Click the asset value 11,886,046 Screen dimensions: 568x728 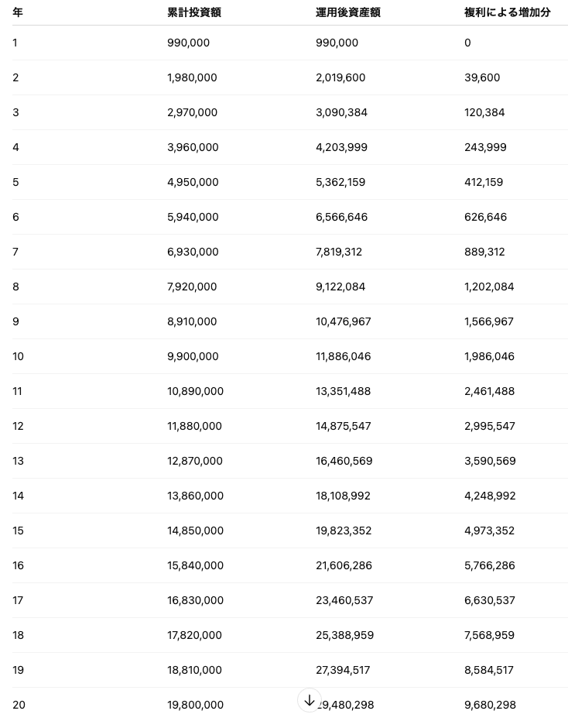point(343,356)
